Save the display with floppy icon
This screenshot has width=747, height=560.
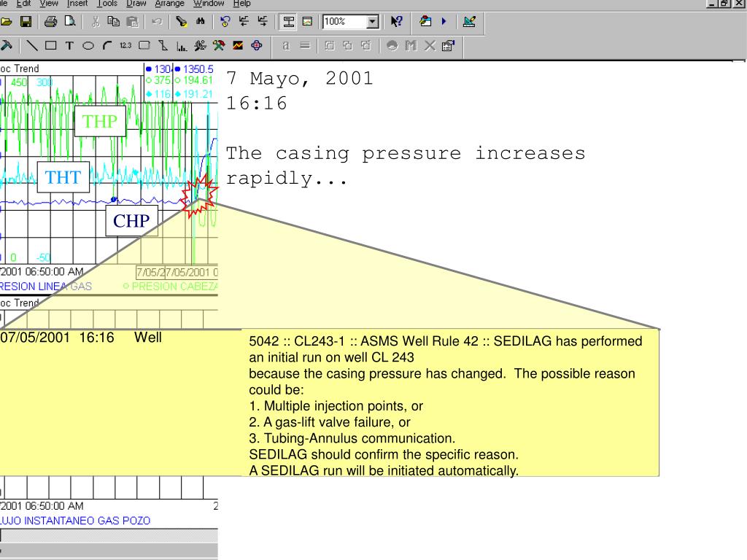pos(26,21)
